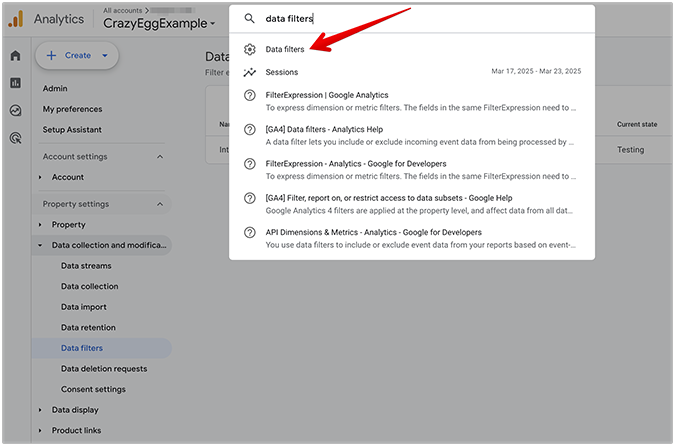Open Consent settings
The width and height of the screenshot is (675, 446).
pyautogui.click(x=93, y=390)
